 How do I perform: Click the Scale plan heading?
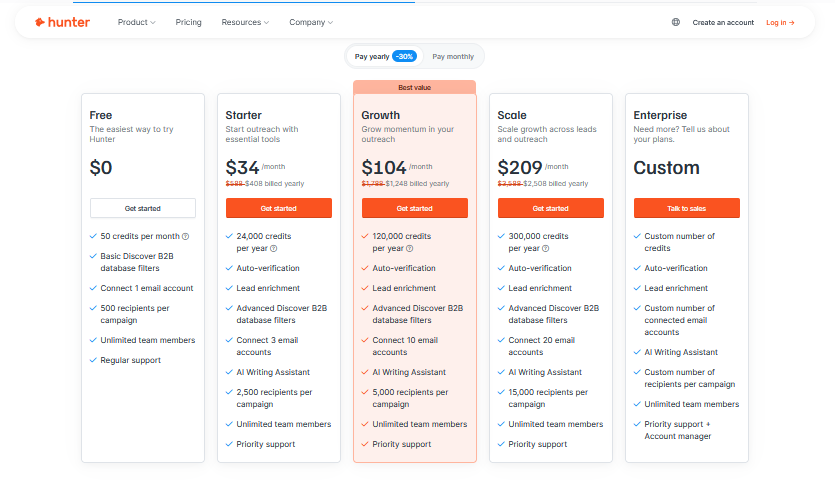[x=512, y=115]
